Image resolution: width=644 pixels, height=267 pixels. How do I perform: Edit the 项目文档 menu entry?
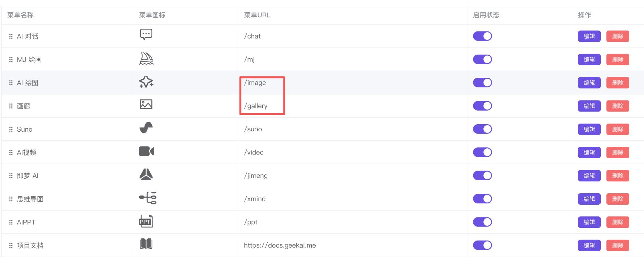pos(589,246)
